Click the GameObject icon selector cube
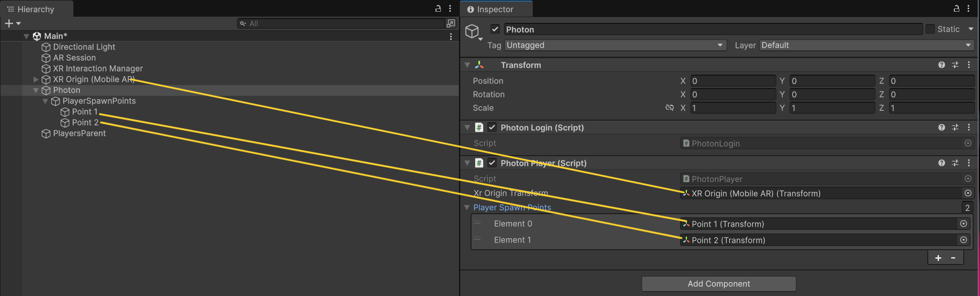Screen dimensions: 980x296 coord(472,31)
